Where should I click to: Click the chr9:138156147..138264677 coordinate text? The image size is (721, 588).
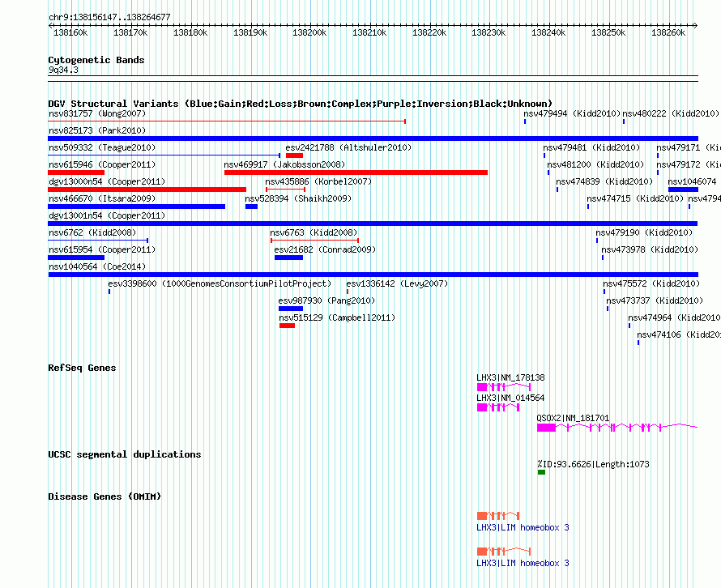pyautogui.click(x=109, y=17)
